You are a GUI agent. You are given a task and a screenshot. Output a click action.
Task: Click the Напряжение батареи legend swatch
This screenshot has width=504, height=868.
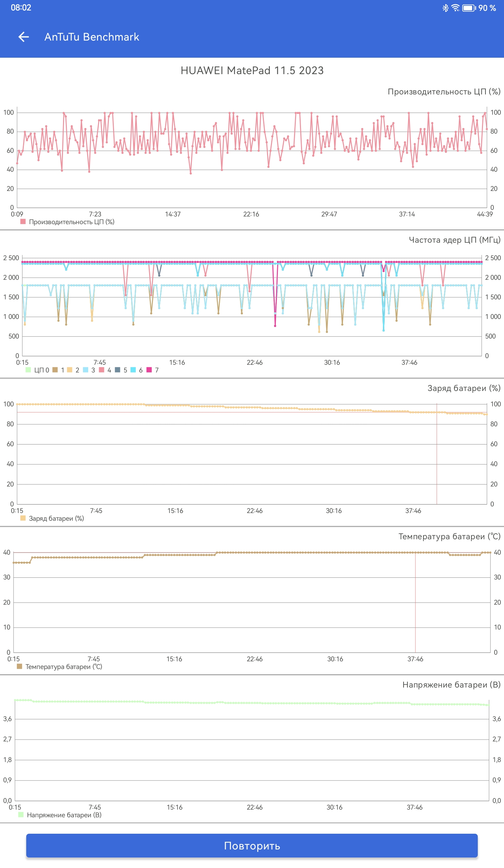[21, 814]
